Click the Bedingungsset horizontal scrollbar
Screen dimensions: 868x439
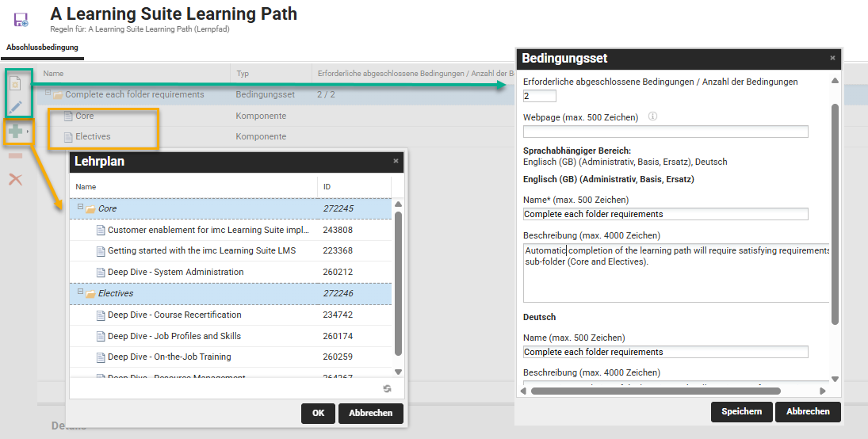(x=656, y=390)
